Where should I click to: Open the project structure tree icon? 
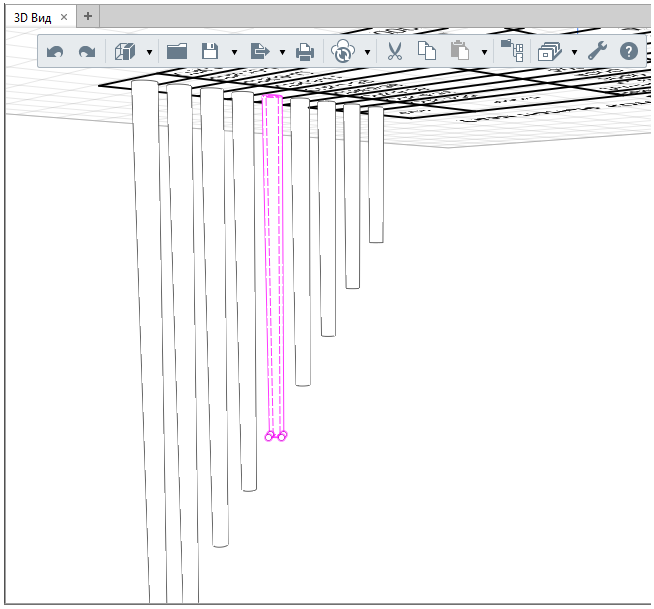point(512,51)
